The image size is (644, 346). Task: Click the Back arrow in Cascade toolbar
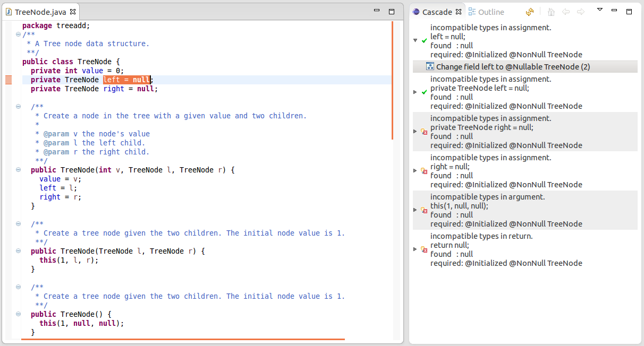[566, 12]
